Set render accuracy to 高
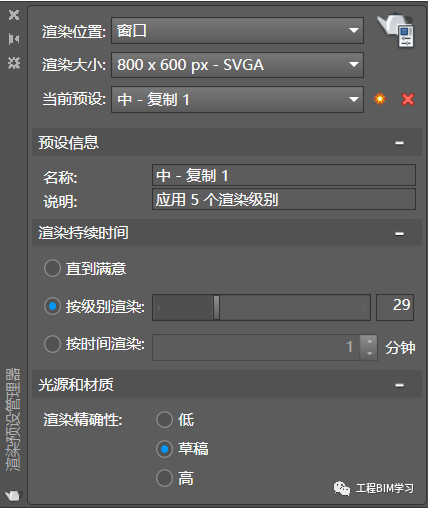428x508 pixels. click(164, 478)
